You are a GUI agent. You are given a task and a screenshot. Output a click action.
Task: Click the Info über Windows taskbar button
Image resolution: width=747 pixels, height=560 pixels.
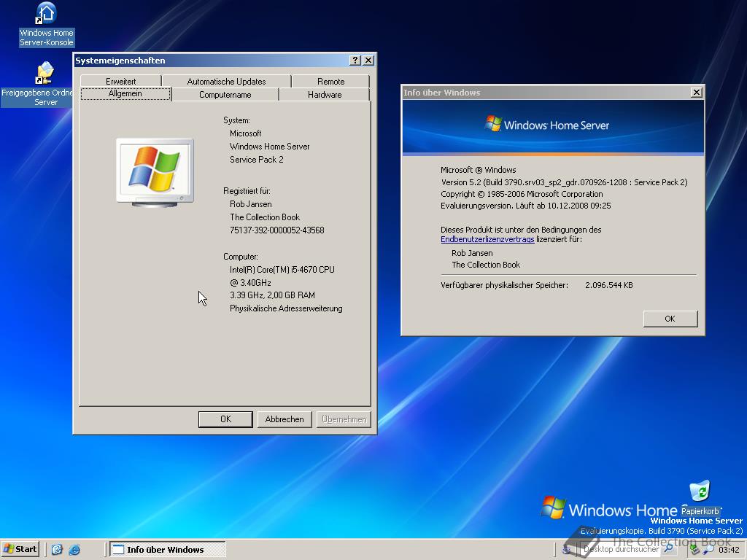(x=168, y=550)
